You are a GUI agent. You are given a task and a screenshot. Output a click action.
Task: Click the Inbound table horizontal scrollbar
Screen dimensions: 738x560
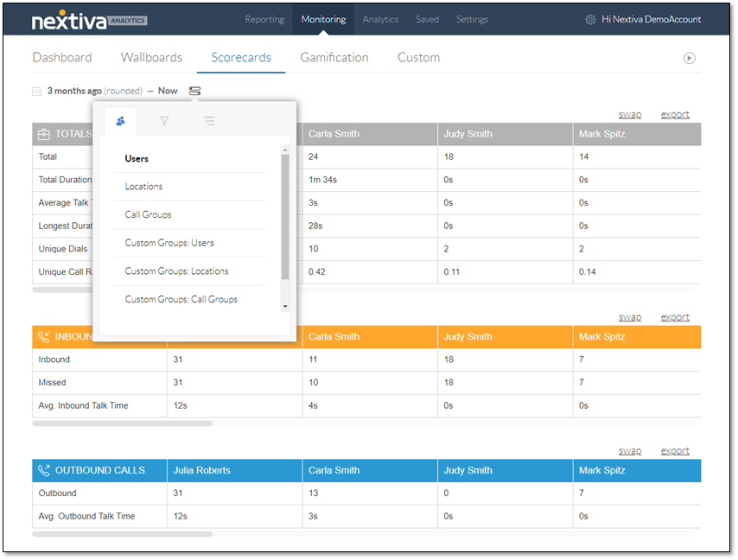122,423
